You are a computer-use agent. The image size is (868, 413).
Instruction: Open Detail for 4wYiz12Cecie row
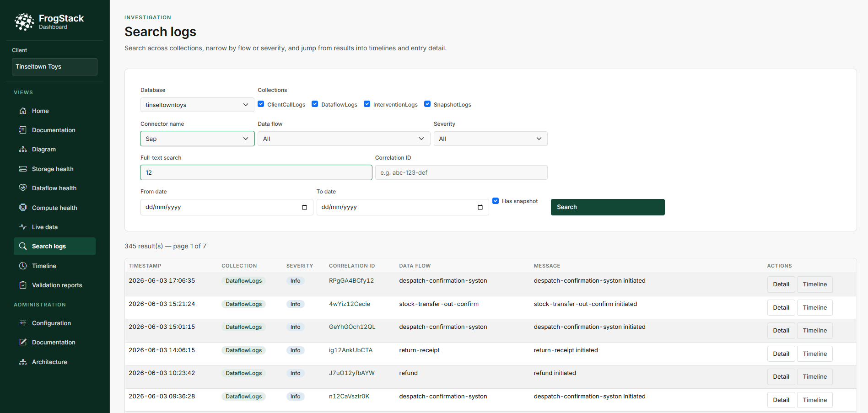(781, 308)
